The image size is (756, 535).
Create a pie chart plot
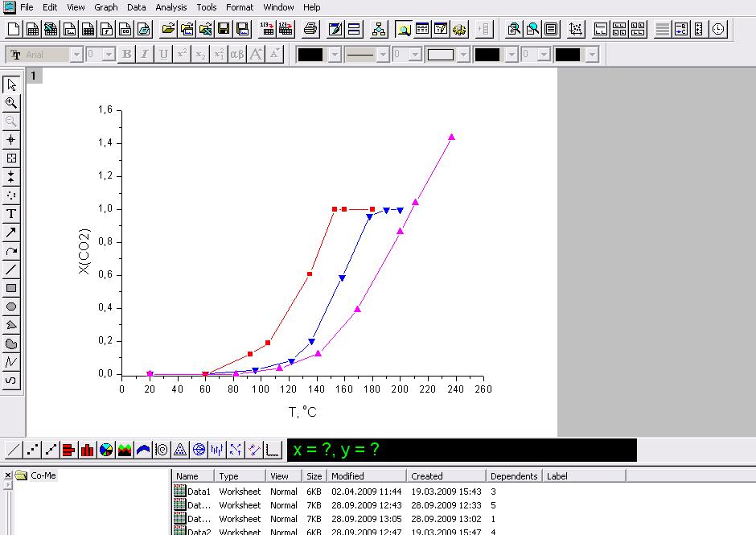pyautogui.click(x=106, y=450)
